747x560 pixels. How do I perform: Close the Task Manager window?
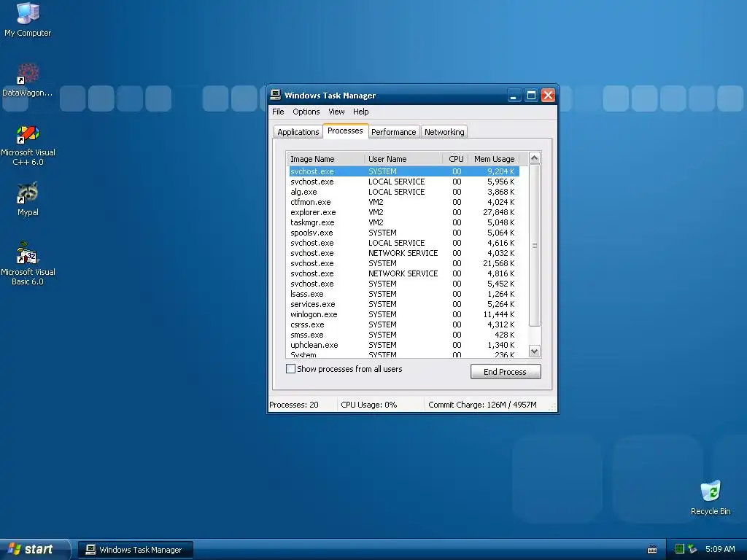tap(548, 96)
